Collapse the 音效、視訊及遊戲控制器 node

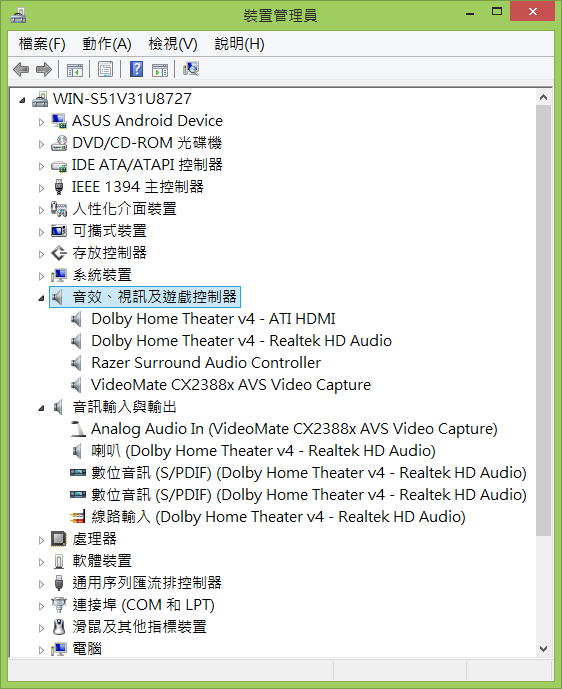click(x=41, y=298)
